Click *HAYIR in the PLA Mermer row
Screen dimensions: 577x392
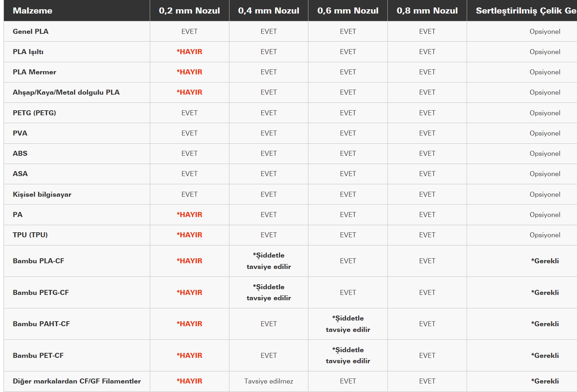point(189,72)
